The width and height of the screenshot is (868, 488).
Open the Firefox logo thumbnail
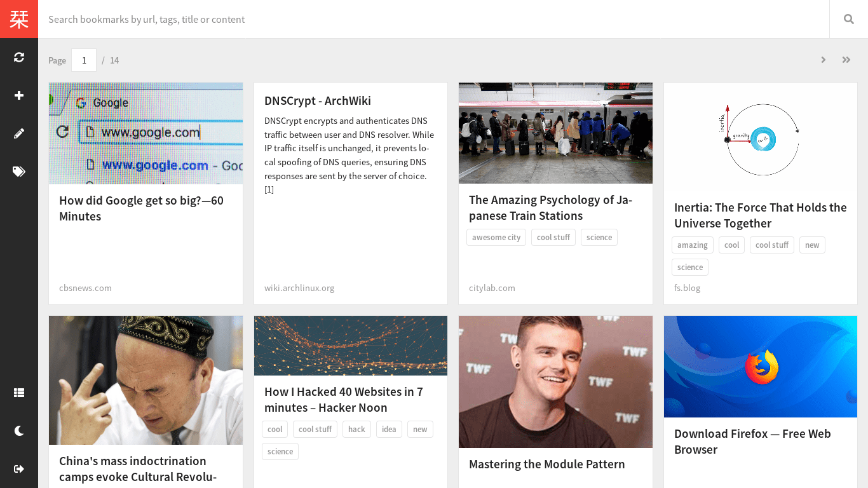tap(761, 367)
